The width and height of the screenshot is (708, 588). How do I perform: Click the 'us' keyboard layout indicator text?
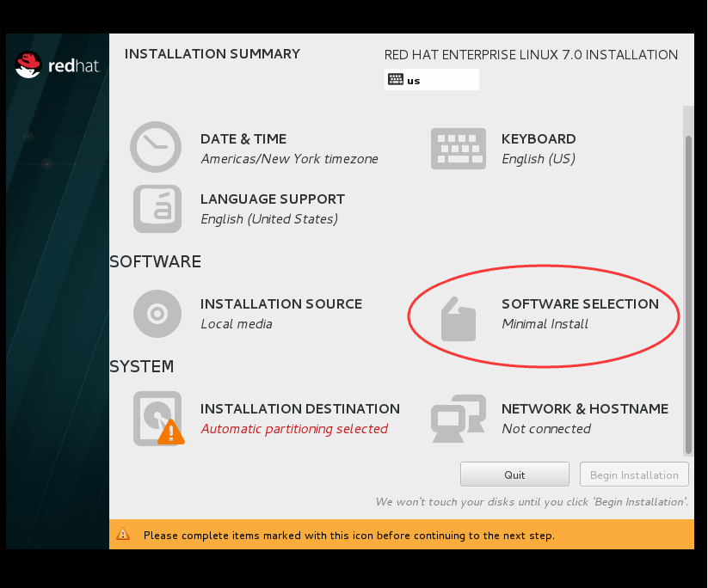tap(413, 81)
